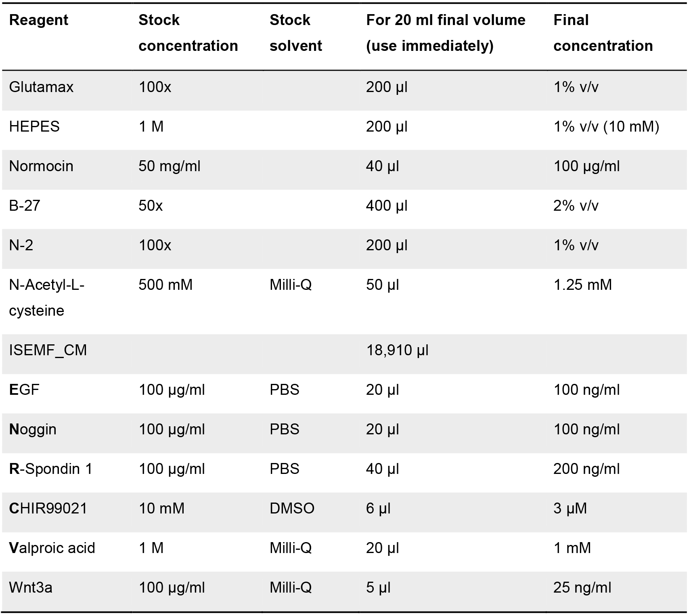This screenshot has width=691, height=616.
Task: Select the For 20 ml final volume header
Action: 446,33
